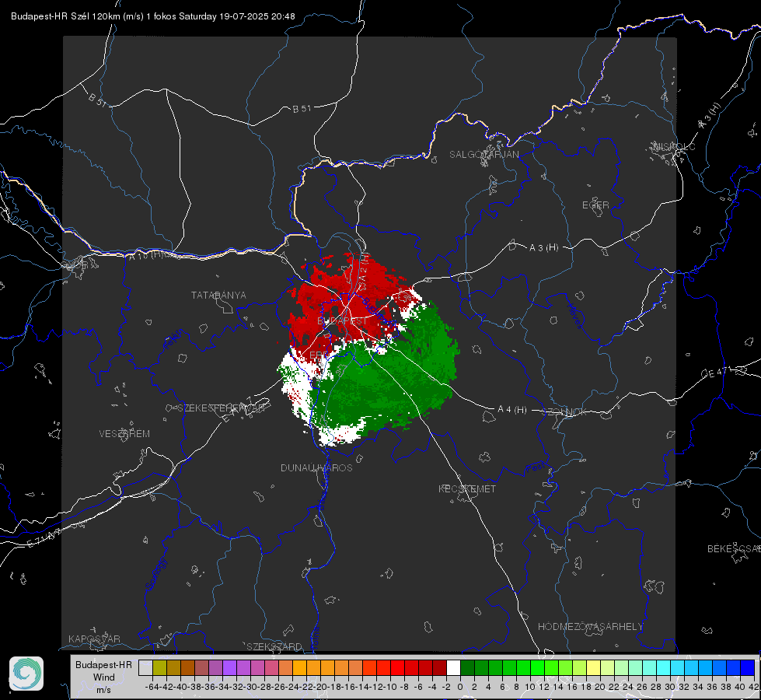Choose the yellow swatch near 18 m/s

point(594,668)
